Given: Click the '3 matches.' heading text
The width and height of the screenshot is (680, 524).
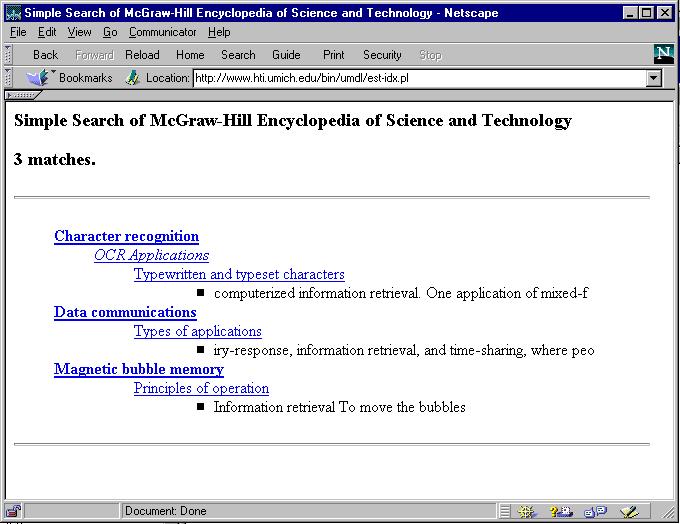Looking at the screenshot, I should (x=55, y=160).
